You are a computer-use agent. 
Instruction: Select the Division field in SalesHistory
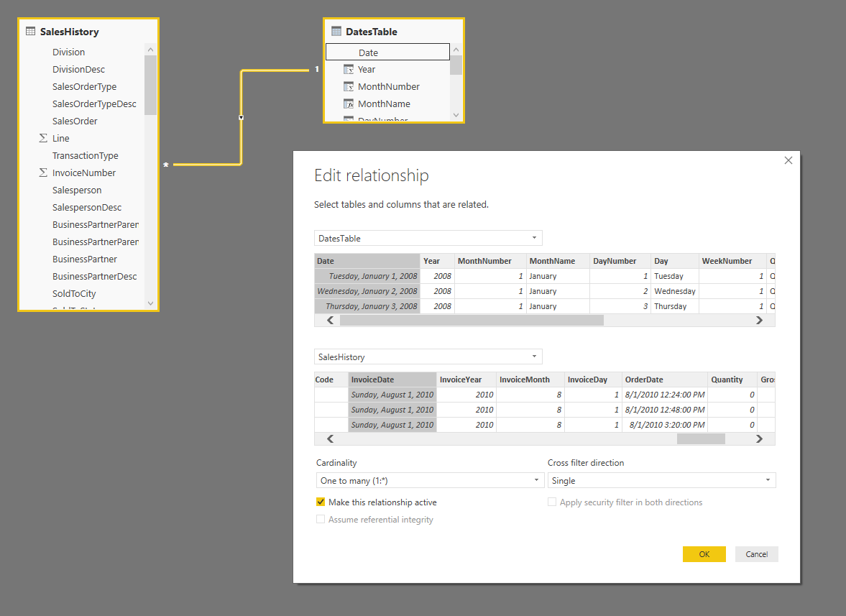click(x=68, y=52)
